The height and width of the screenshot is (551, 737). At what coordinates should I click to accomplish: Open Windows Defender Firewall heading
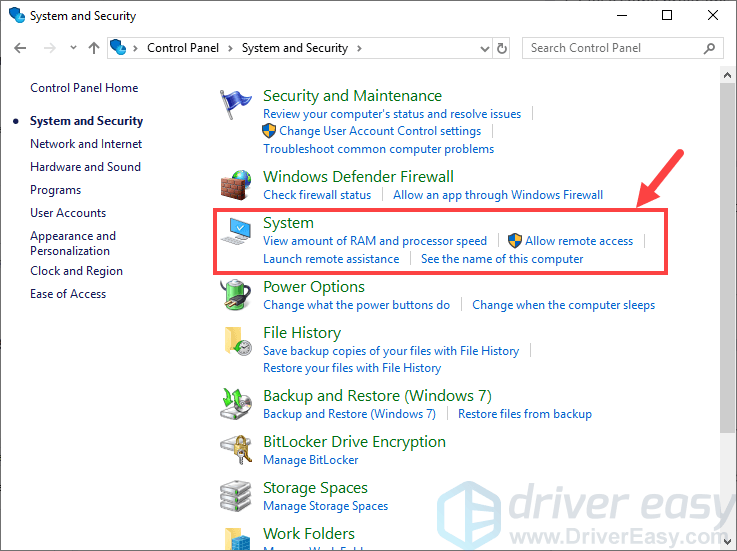click(x=359, y=177)
